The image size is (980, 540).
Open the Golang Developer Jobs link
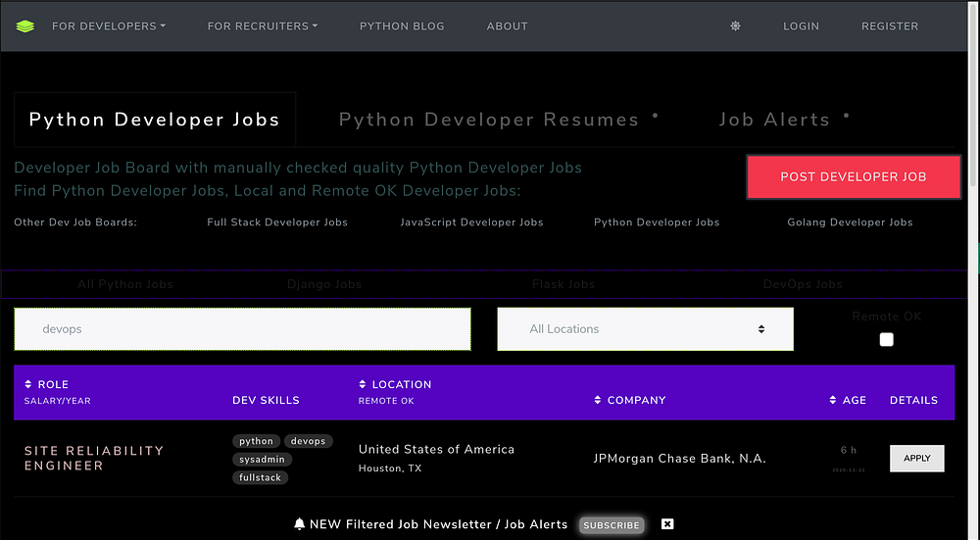point(850,222)
